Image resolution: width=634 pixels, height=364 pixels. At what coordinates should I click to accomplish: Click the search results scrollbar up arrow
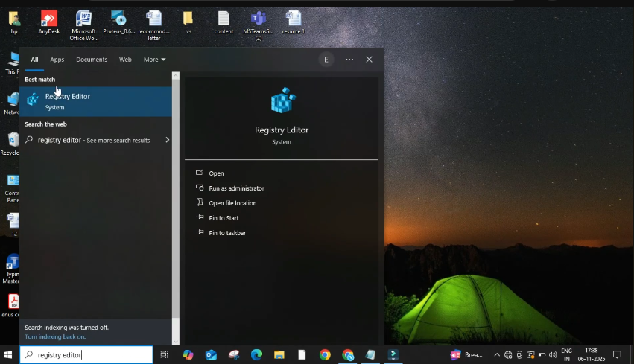(x=176, y=75)
